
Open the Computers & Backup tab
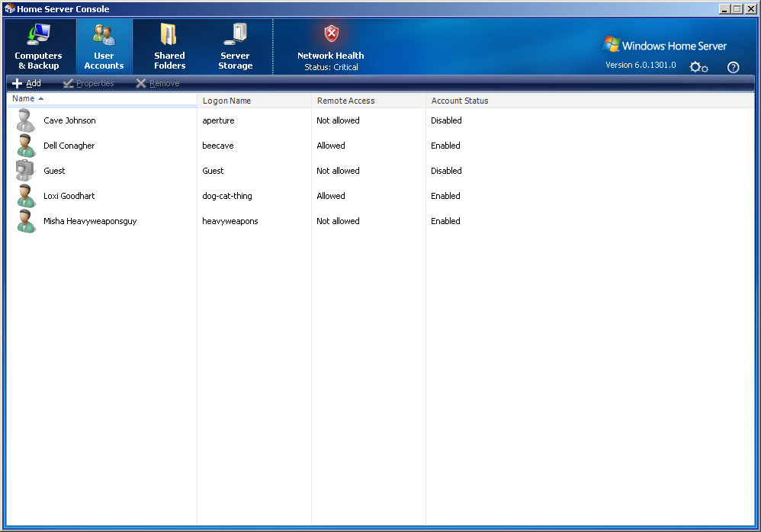pyautogui.click(x=38, y=47)
